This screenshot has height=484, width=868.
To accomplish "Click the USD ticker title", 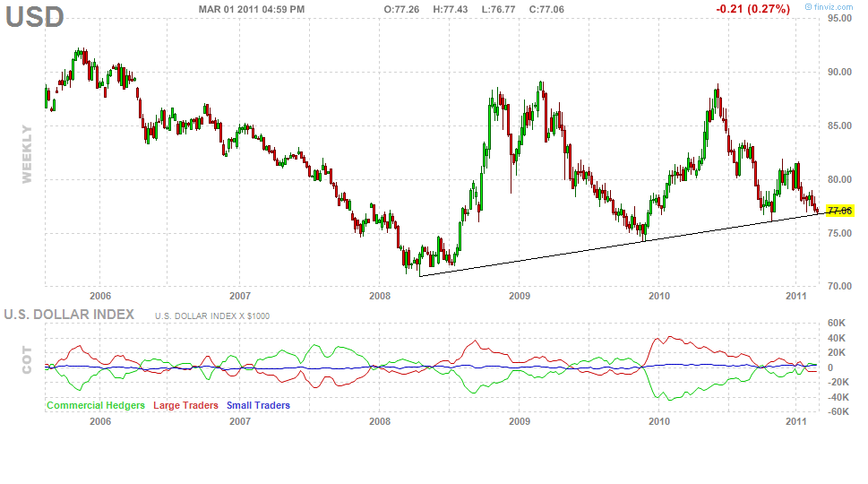I will pyautogui.click(x=35, y=16).
